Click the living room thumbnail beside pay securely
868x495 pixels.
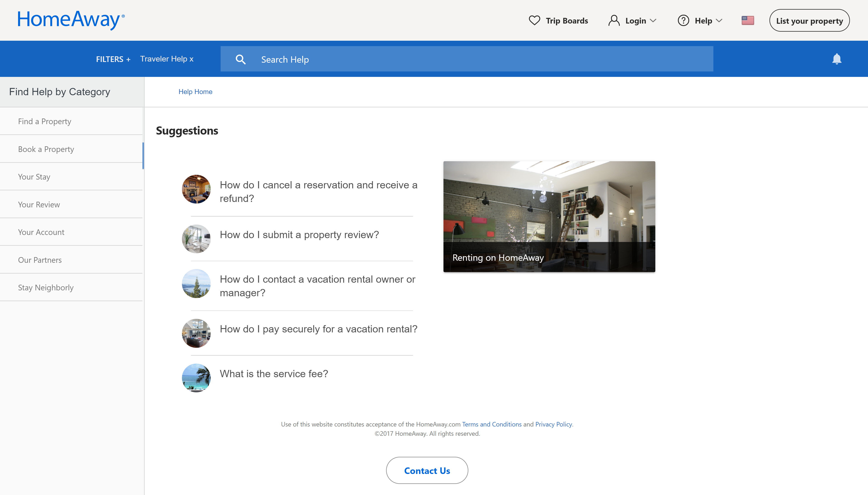click(196, 333)
